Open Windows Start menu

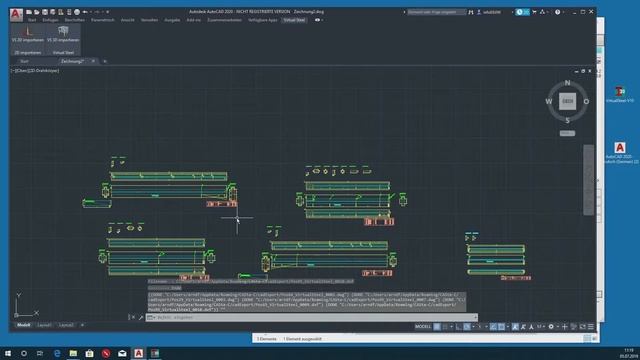8,353
